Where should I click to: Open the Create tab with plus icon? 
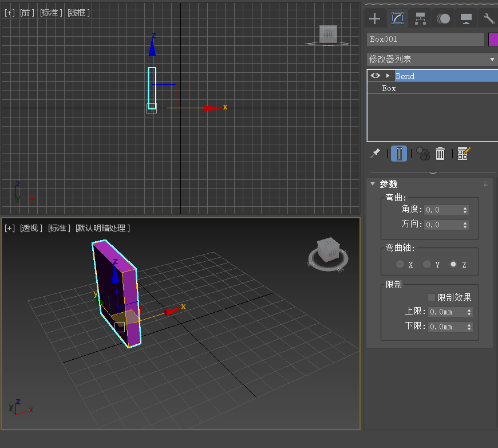[374, 19]
